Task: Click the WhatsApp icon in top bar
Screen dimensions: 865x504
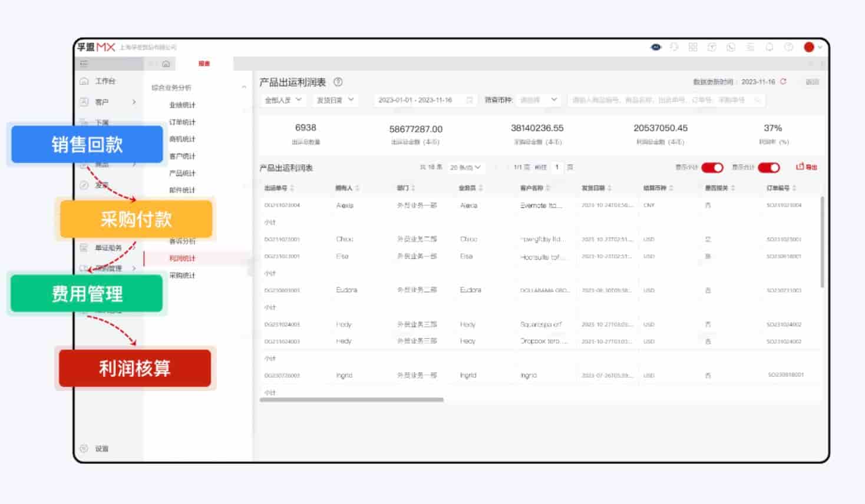Action: pos(731,47)
